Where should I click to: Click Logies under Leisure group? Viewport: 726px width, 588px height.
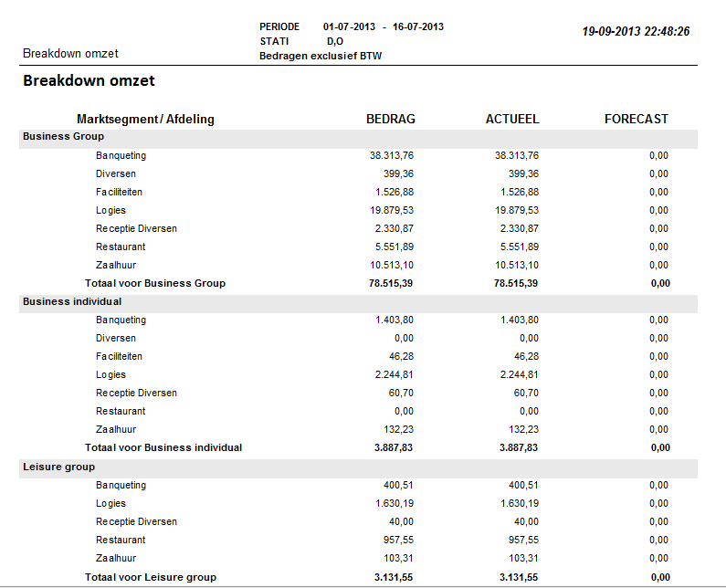tap(110, 504)
